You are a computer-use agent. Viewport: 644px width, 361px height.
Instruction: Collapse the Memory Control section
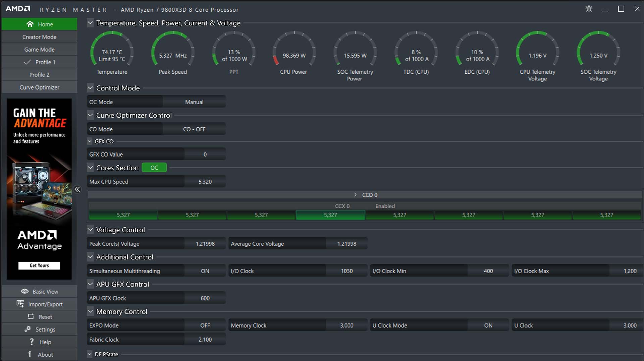[90, 311]
